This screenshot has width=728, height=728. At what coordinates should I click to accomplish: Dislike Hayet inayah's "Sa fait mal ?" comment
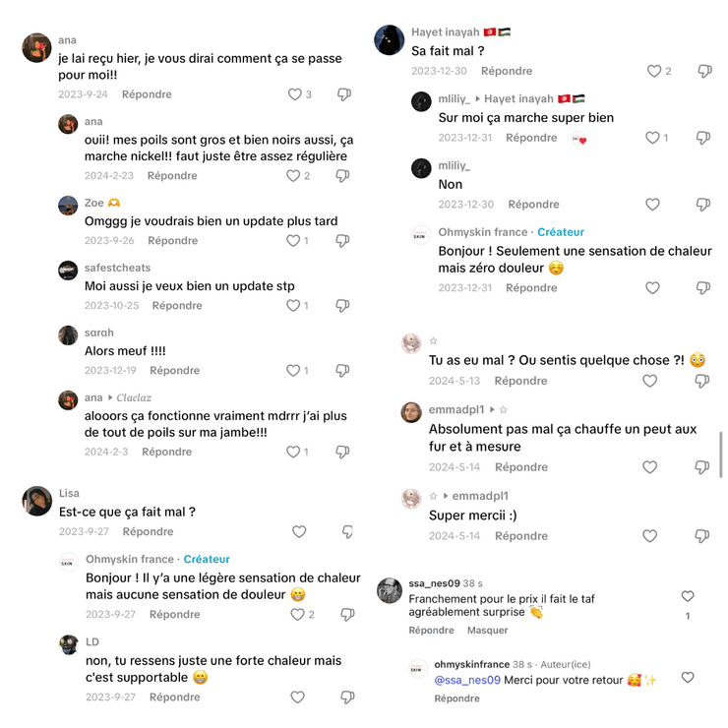pyautogui.click(x=704, y=71)
